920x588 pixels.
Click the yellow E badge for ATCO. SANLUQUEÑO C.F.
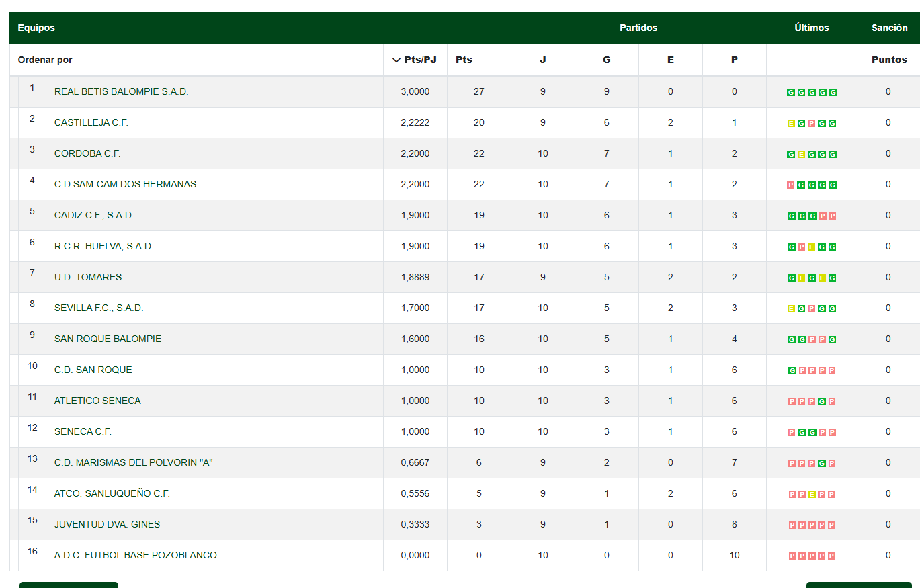[812, 495]
